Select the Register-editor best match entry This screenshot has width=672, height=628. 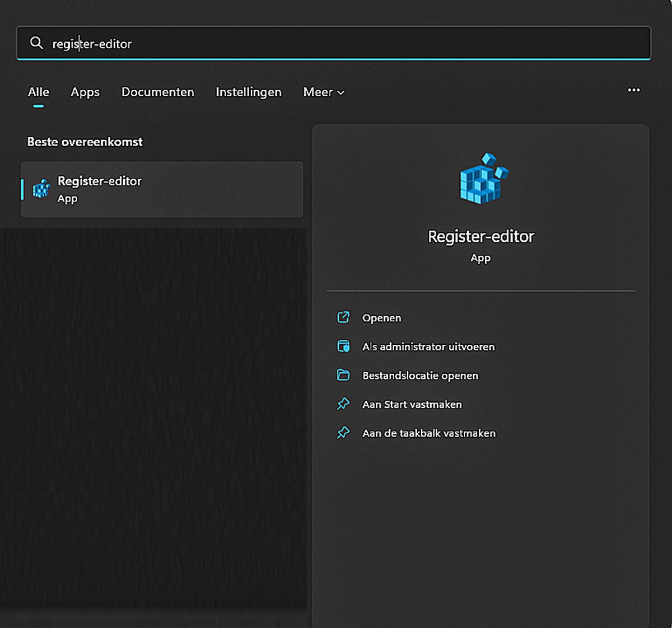(161, 189)
